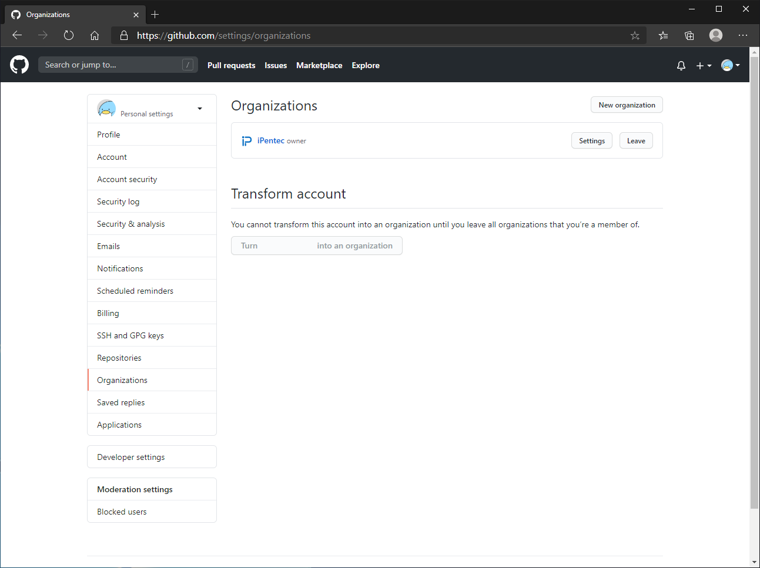Select Profile in the settings sidebar

pos(152,135)
